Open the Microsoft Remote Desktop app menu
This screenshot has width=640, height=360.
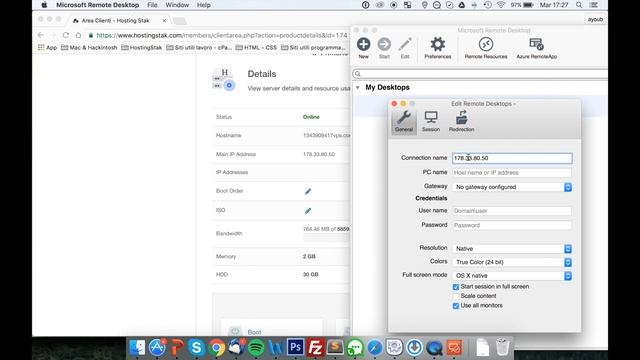[98, 5]
